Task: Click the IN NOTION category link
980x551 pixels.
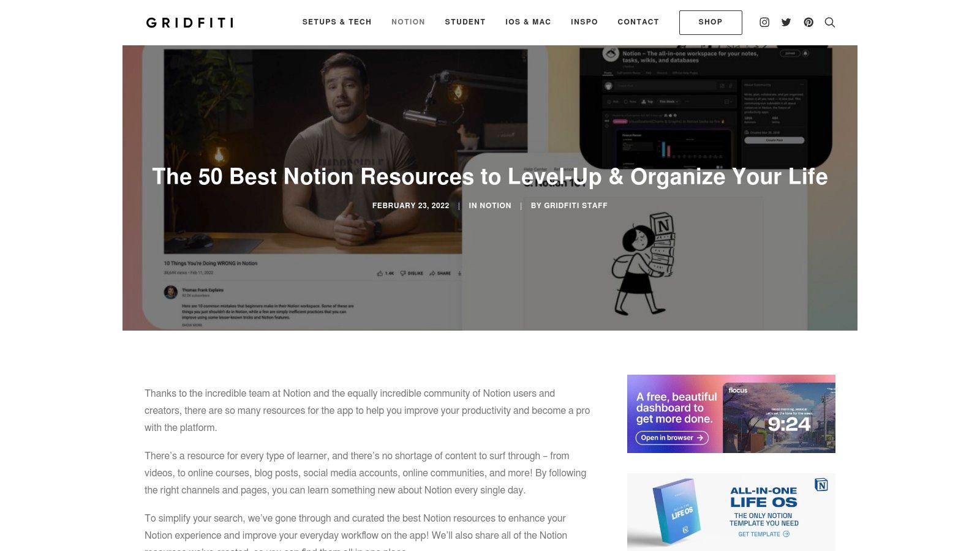Action: click(x=490, y=206)
